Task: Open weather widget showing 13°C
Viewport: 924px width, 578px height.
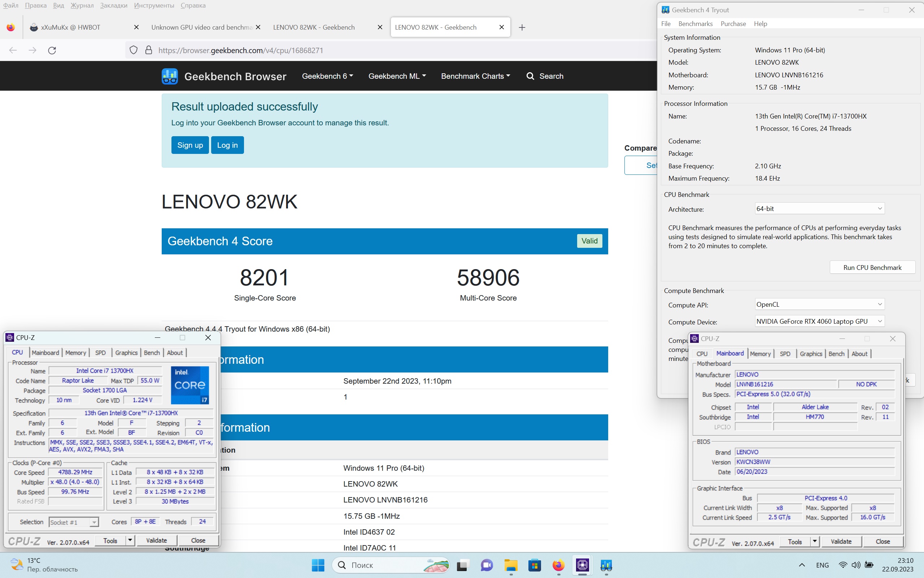Action: [x=44, y=565]
